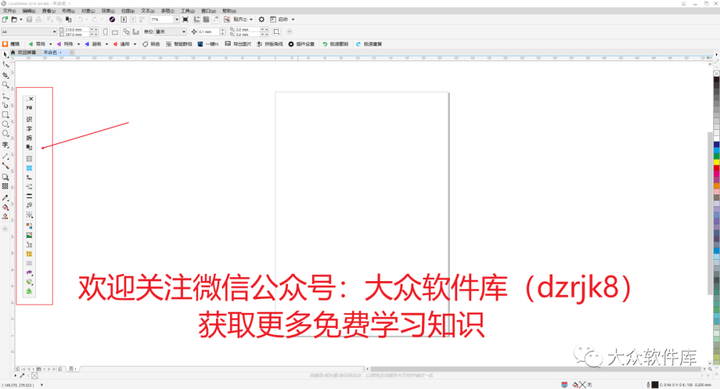Click the horizontal scrollbar below canvas
Viewport: 720px width, 389px height.
pyautogui.click(x=536, y=369)
